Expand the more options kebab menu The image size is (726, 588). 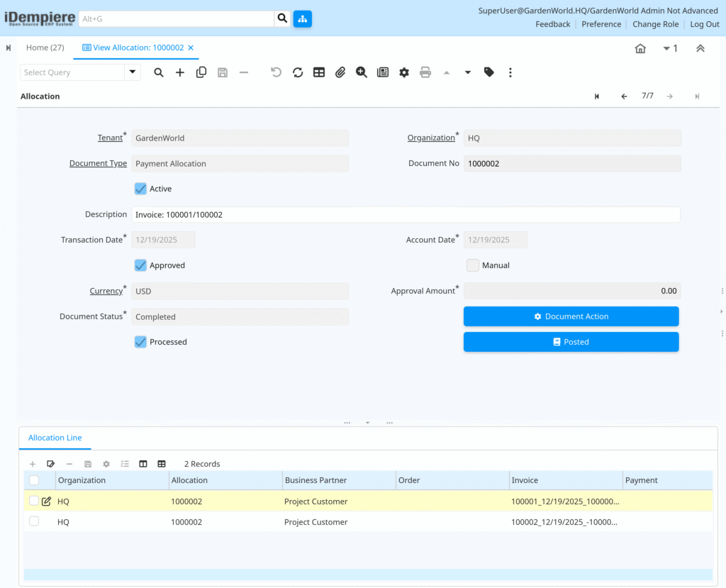[x=510, y=72]
